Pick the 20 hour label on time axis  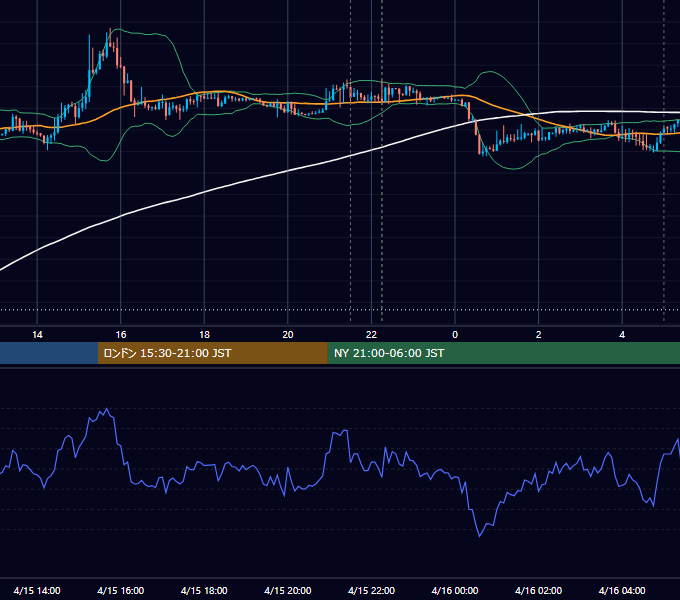pos(288,335)
